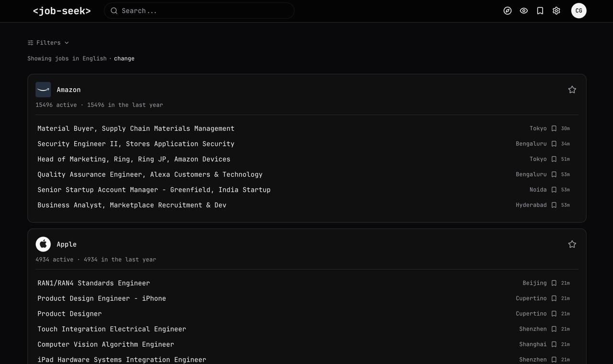Click the filter sliders icon
The image size is (613, 364).
[x=31, y=43]
